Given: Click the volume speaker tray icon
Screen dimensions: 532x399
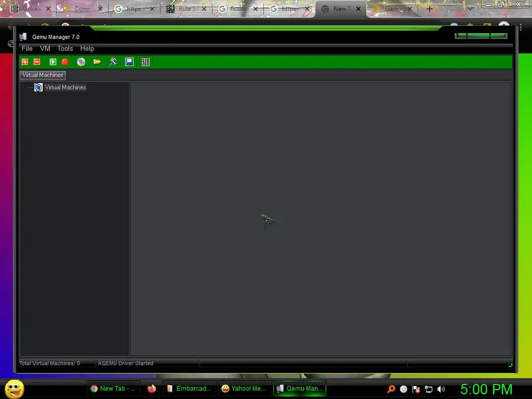Looking at the screenshot, I should tap(441, 389).
